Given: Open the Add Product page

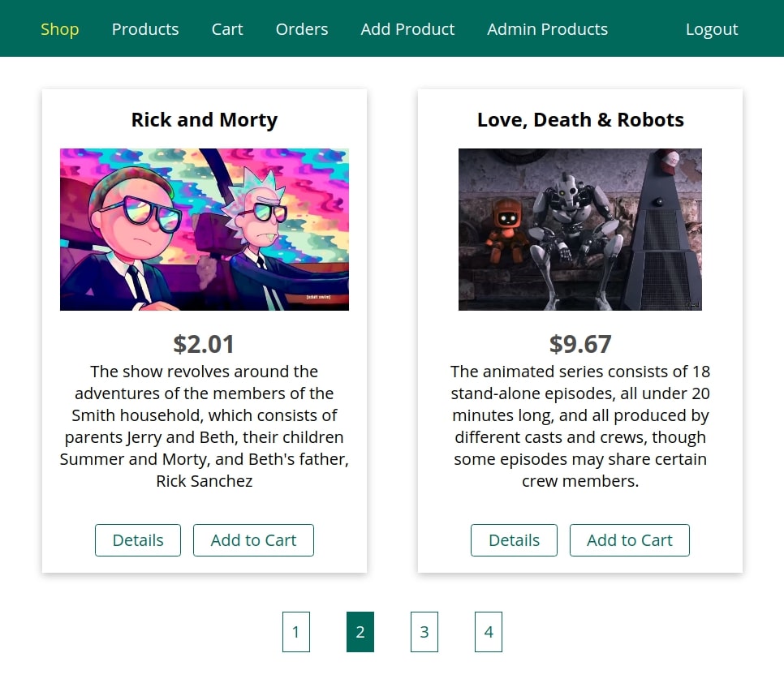Looking at the screenshot, I should (407, 29).
